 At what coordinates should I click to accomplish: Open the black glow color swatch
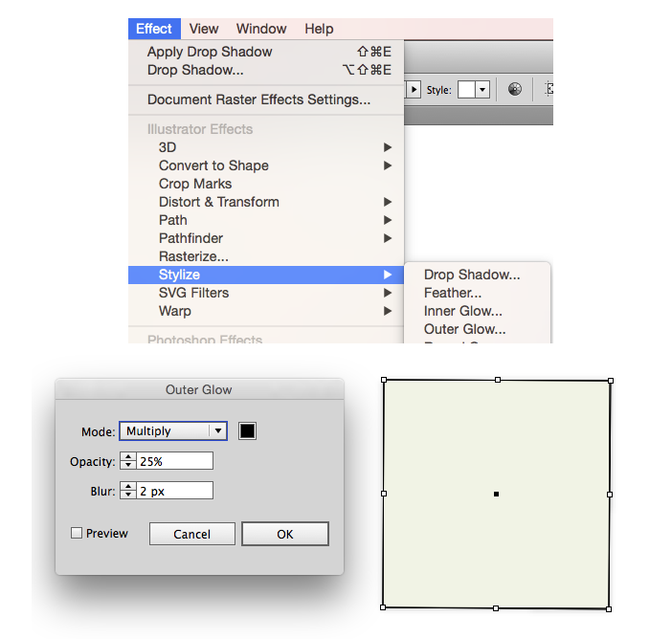(x=247, y=430)
